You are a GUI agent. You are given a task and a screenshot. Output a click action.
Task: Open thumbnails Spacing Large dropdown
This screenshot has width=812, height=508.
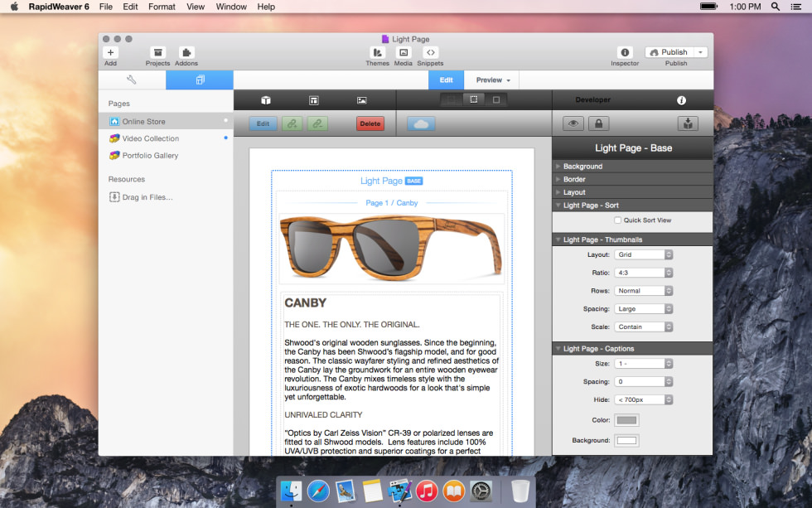[644, 308]
